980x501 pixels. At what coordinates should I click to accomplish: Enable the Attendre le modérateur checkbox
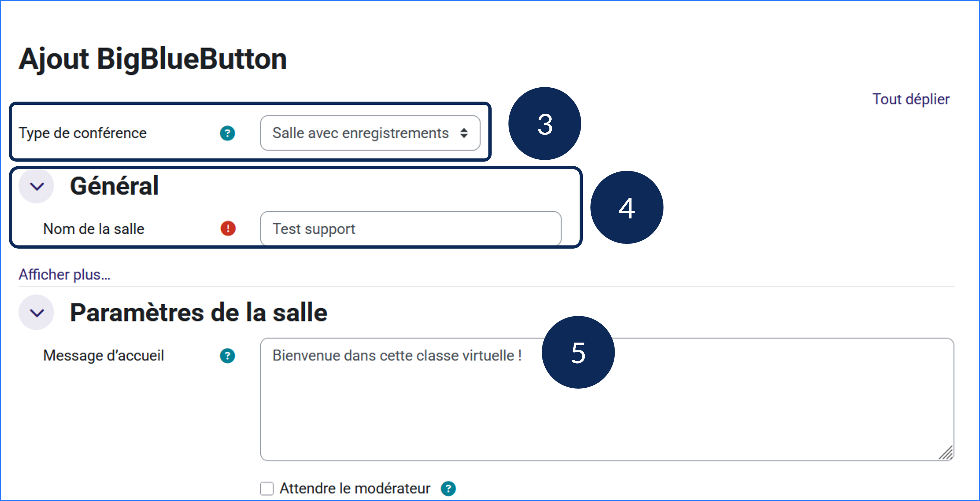(267, 488)
